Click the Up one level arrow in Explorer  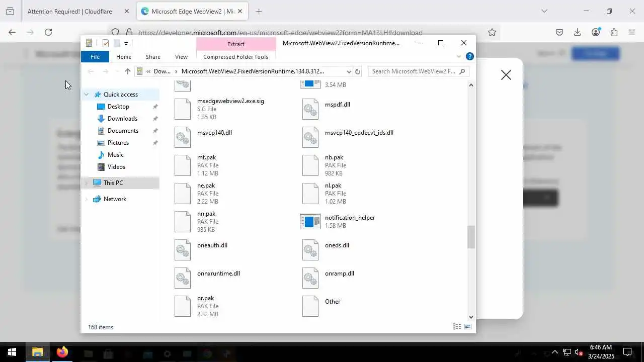(128, 71)
